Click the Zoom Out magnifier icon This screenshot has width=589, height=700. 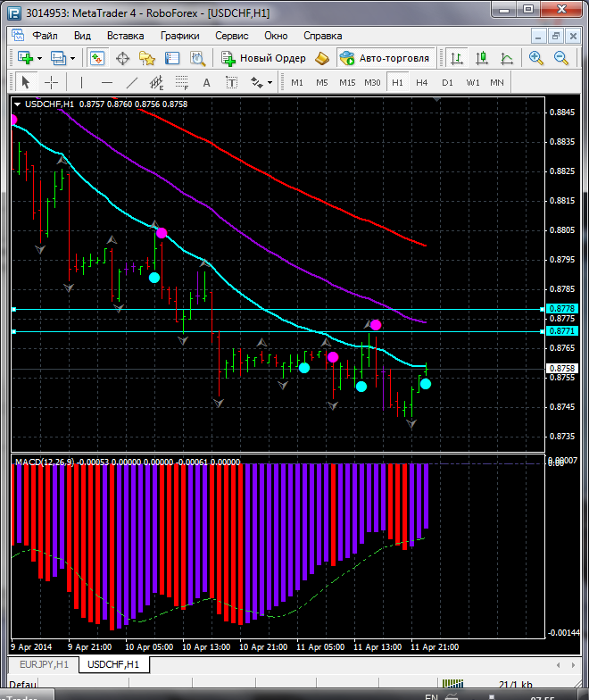point(560,58)
